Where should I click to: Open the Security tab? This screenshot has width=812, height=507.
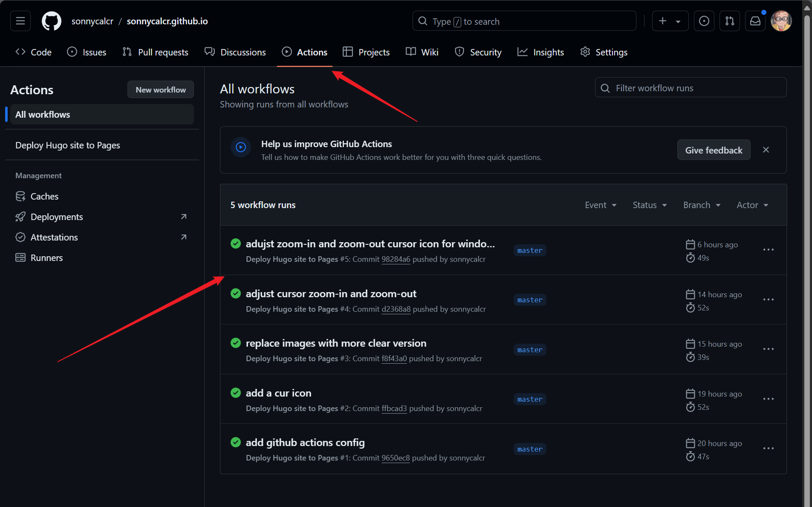pos(478,52)
